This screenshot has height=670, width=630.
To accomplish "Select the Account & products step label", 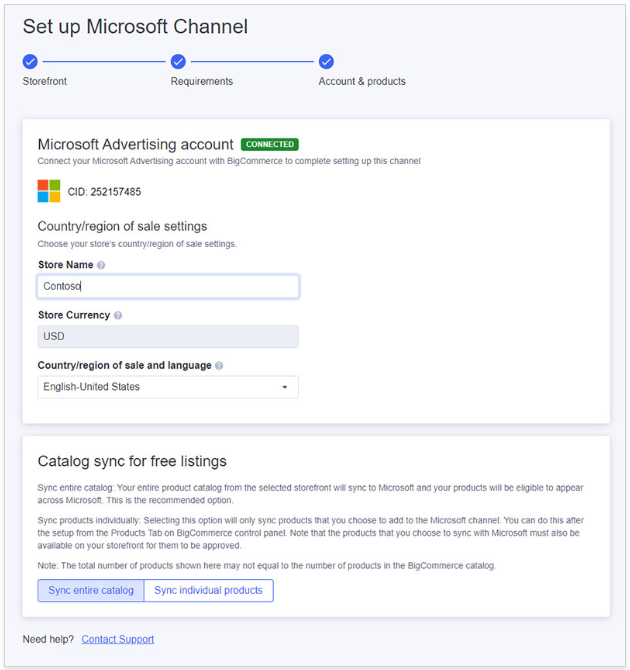I will point(362,81).
